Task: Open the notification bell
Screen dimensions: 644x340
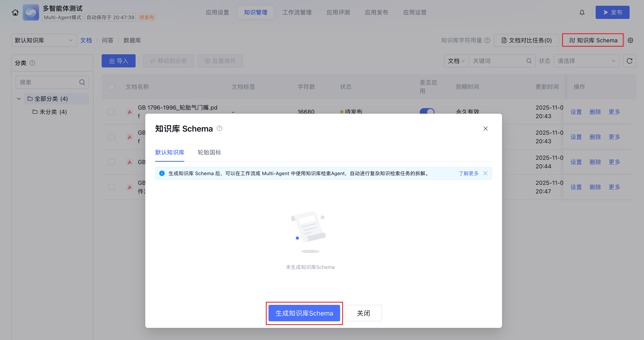Action: [582, 12]
